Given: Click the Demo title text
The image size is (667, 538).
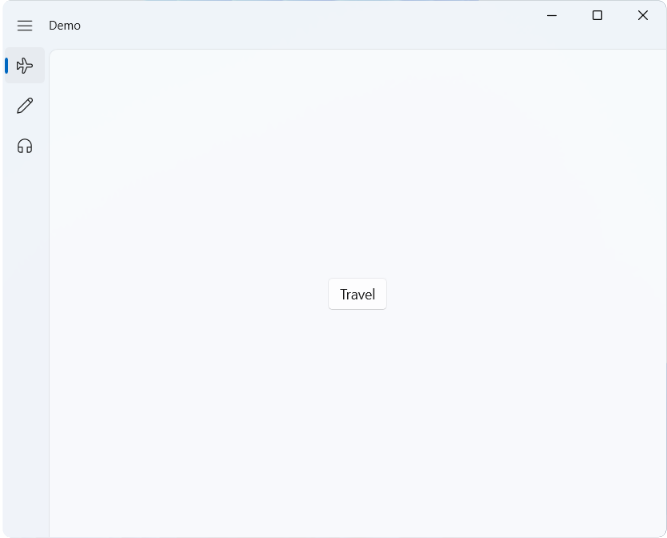Looking at the screenshot, I should coord(65,26).
